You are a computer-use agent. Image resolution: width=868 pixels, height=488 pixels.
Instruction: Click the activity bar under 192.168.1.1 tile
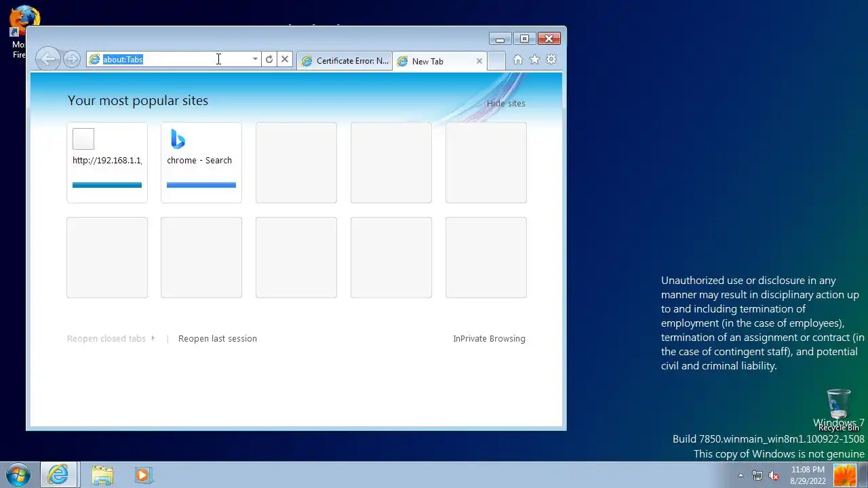pos(107,185)
